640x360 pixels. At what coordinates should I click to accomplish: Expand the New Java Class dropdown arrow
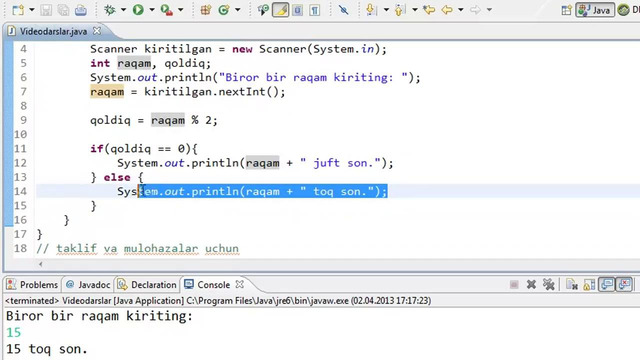(x=238, y=10)
